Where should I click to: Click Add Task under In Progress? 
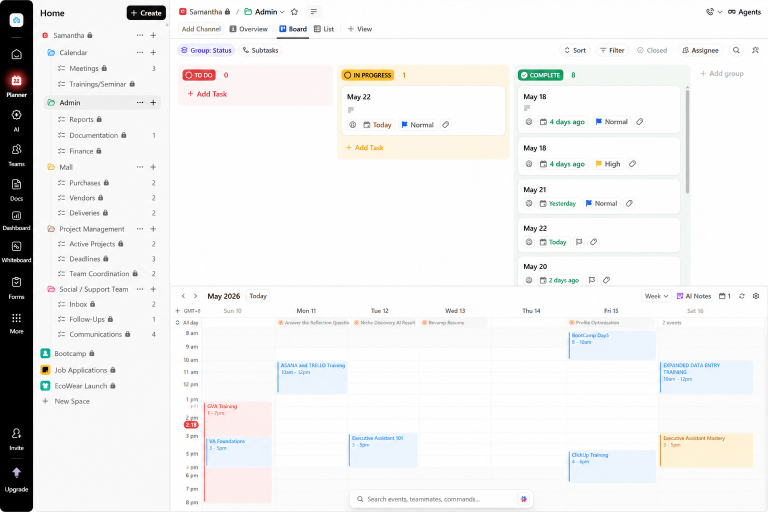point(365,147)
